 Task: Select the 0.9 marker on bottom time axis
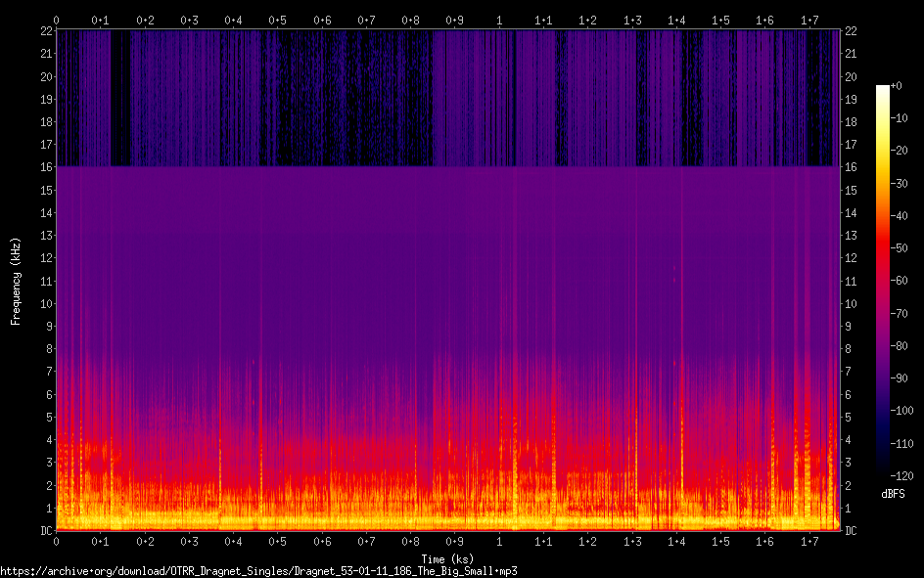(454, 542)
